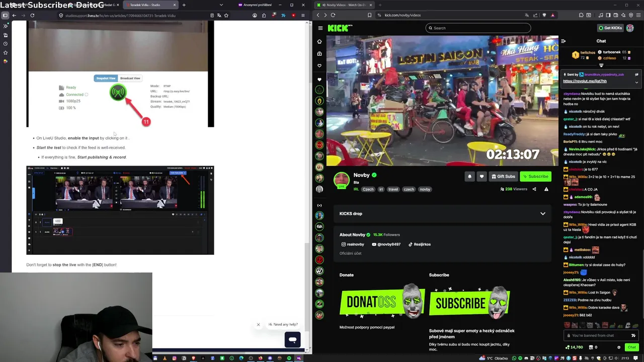The width and height of the screenshot is (644, 362).
Task: Select the Novby Videos browser tab
Action: tap(344, 5)
